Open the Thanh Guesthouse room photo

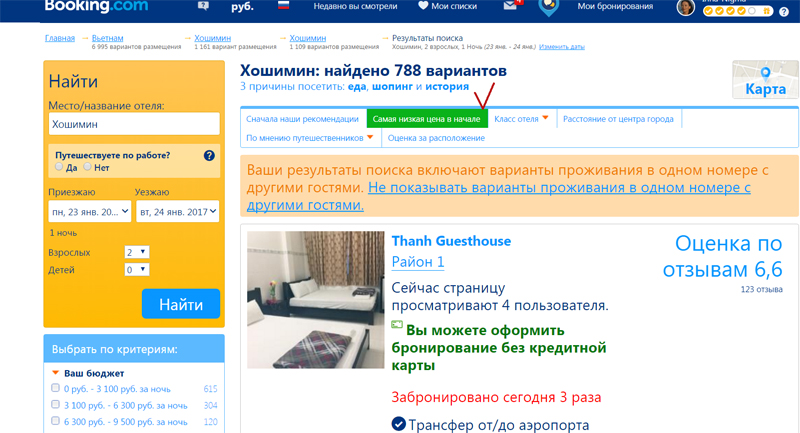coord(316,299)
